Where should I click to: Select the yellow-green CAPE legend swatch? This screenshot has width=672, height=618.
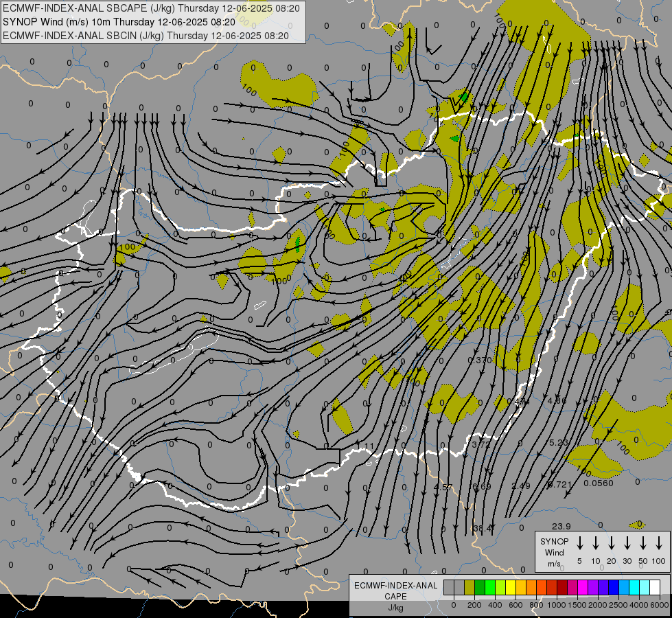tap(500, 587)
